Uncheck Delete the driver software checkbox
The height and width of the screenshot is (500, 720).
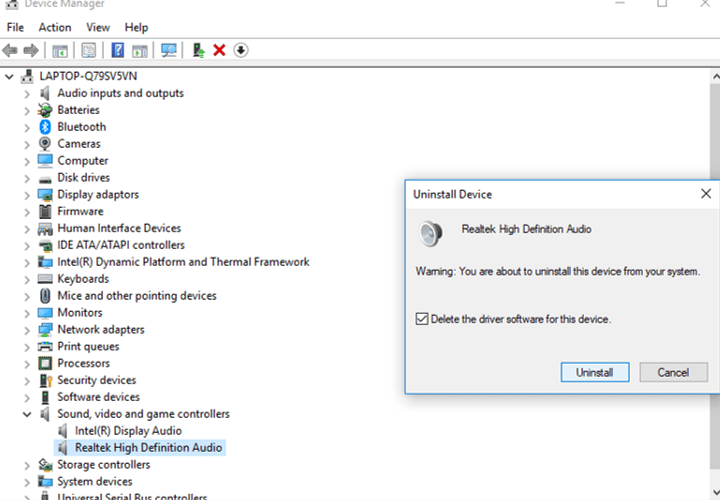[x=422, y=319]
